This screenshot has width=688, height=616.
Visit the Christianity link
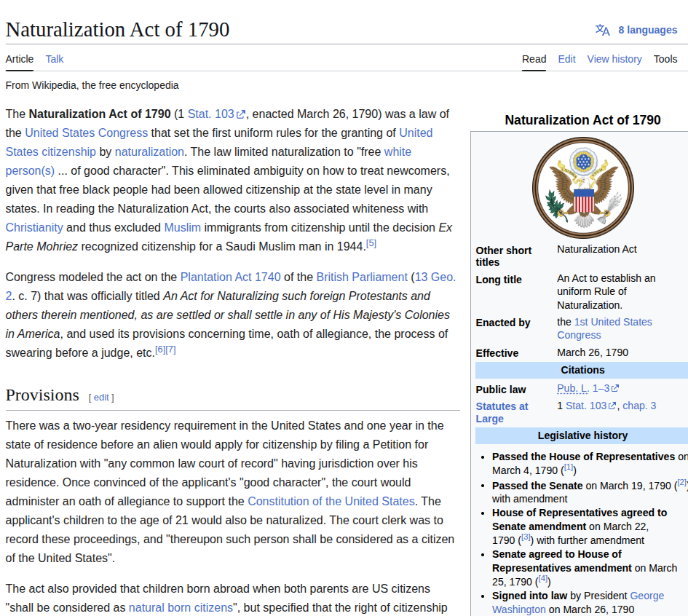34,228
